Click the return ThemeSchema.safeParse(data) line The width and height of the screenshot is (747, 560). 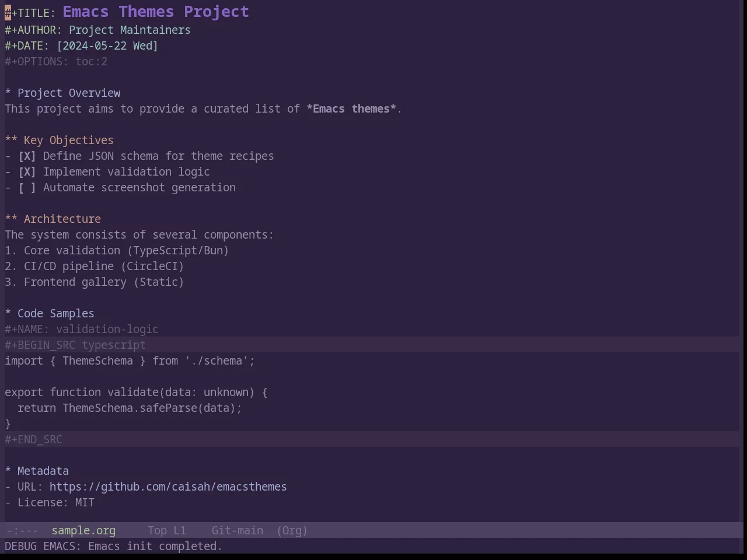[130, 408]
